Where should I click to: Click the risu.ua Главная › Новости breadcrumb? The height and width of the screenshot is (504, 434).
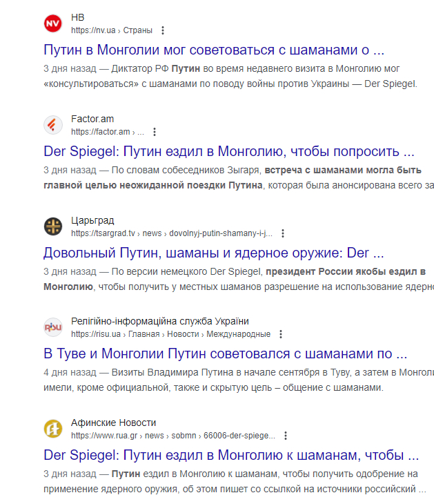coord(171,334)
